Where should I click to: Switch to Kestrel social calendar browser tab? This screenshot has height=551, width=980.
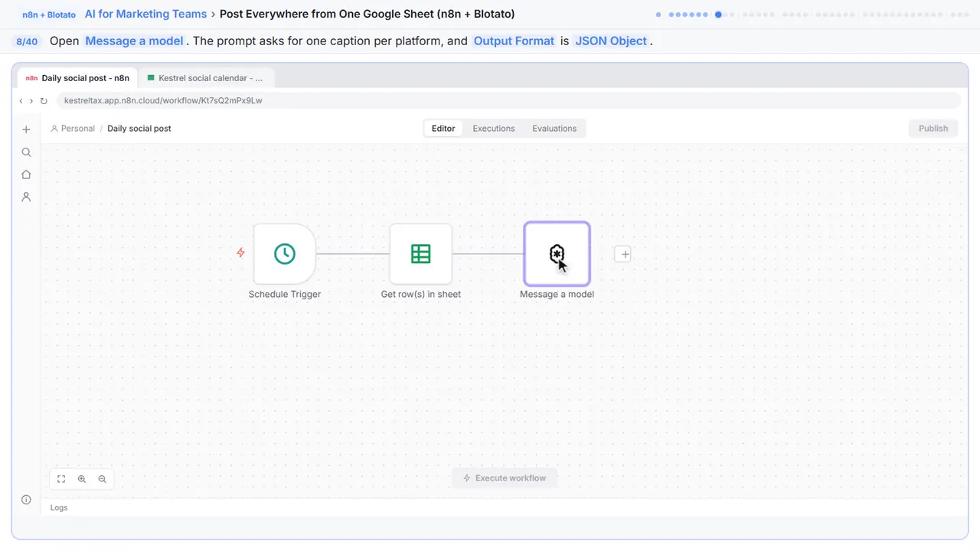point(205,78)
